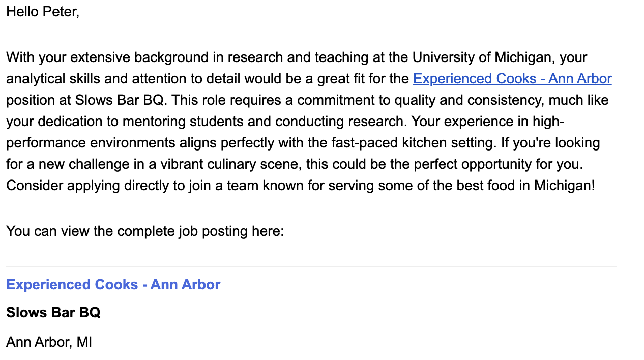Viewport: 644px width, 360px height.
Task: Click the horizontal divider above the job heading
Action: pos(311,267)
